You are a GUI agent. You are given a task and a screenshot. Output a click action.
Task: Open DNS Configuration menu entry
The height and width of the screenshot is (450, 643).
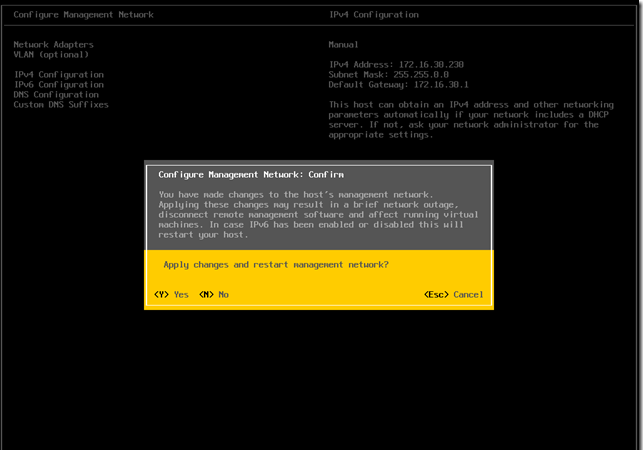pos(56,94)
